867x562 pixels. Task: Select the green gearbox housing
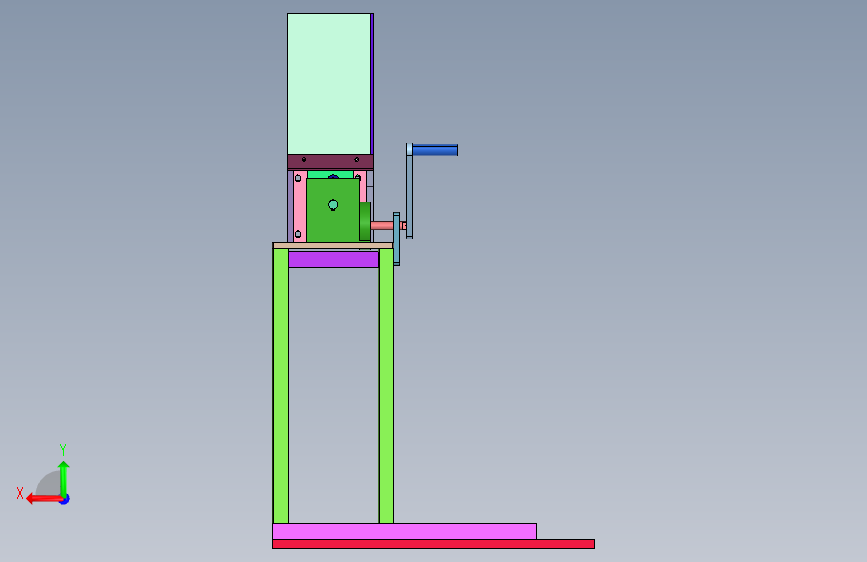coord(333,210)
